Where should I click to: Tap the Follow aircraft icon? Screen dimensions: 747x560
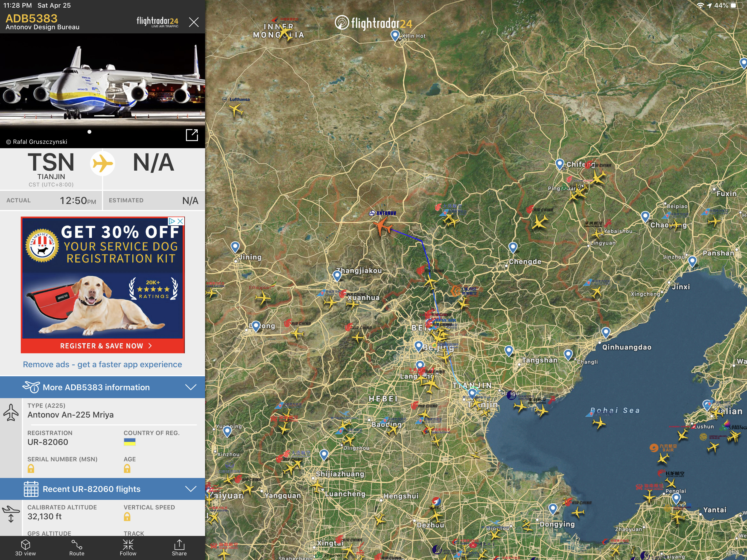point(128,547)
